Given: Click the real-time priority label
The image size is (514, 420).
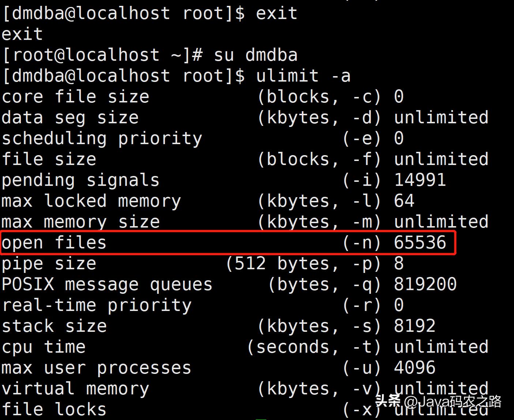Looking at the screenshot, I should point(97,305).
